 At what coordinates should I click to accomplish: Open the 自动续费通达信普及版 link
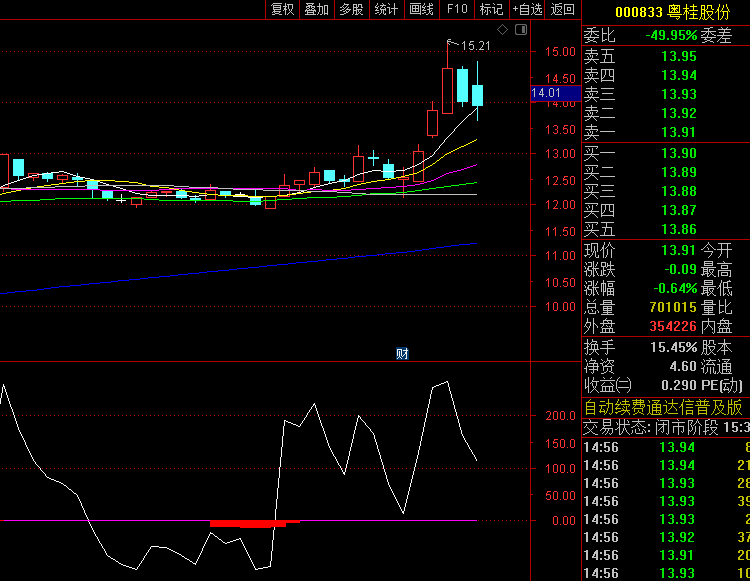pyautogui.click(x=663, y=407)
